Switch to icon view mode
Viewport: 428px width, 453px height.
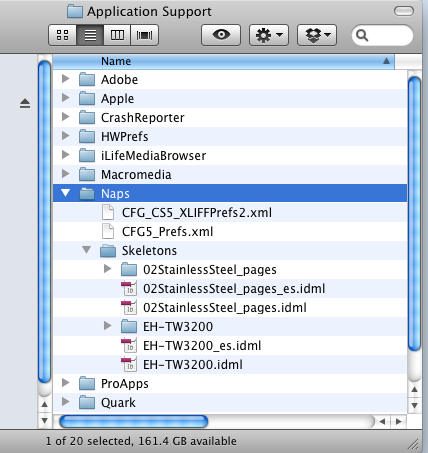(x=63, y=35)
